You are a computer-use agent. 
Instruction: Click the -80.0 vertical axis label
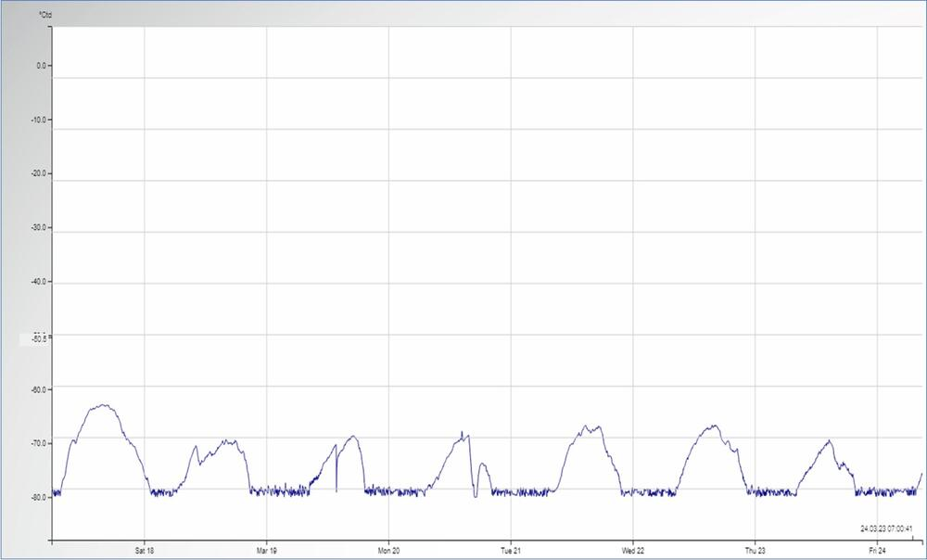pos(40,496)
